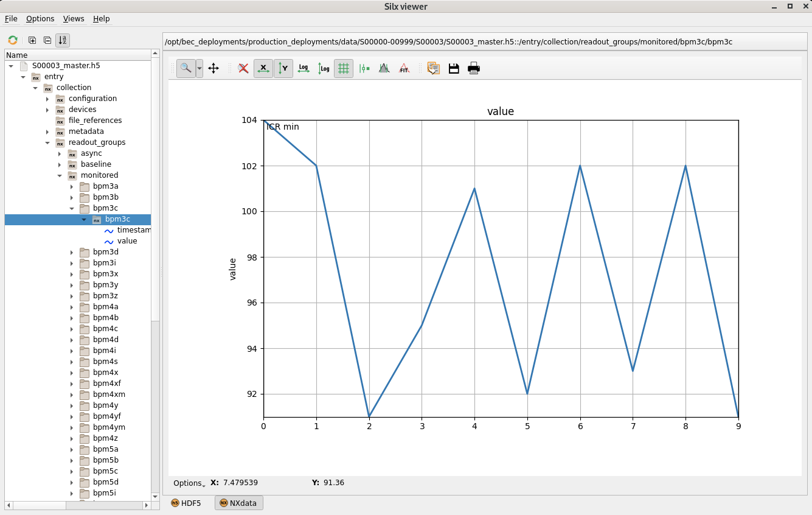The width and height of the screenshot is (812, 515).
Task: Click the collapse all tree items icon
Action: tap(47, 40)
